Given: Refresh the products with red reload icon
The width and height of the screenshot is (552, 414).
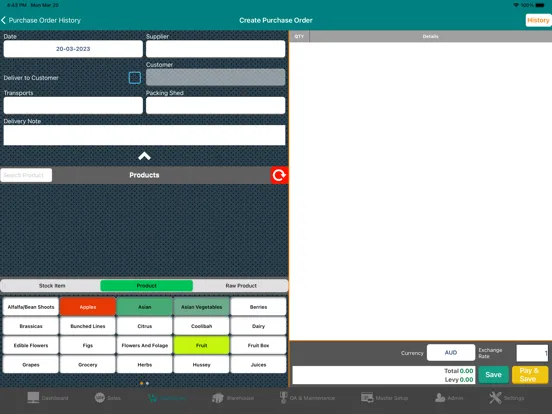Looking at the screenshot, I should (x=279, y=175).
